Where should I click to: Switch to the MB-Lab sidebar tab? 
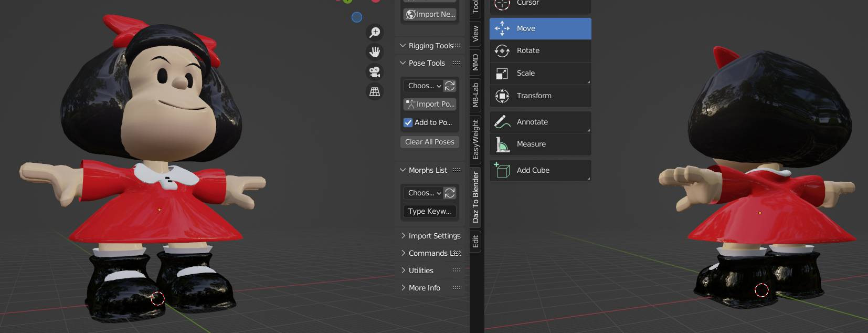pos(475,95)
